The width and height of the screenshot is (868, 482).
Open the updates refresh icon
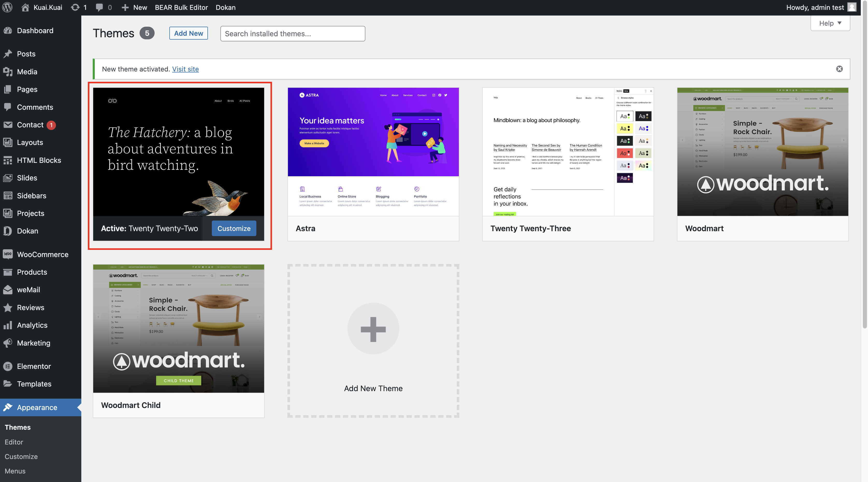pyautogui.click(x=75, y=8)
